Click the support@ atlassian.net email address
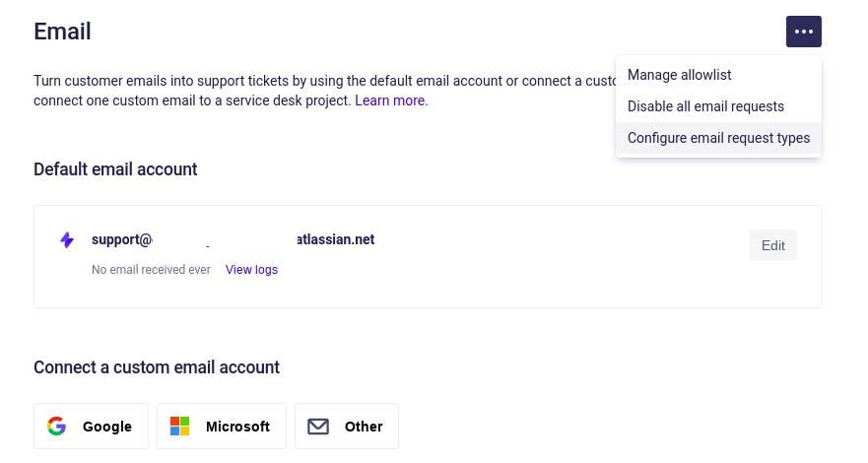Screen dimensions: 868x463 (x=234, y=239)
